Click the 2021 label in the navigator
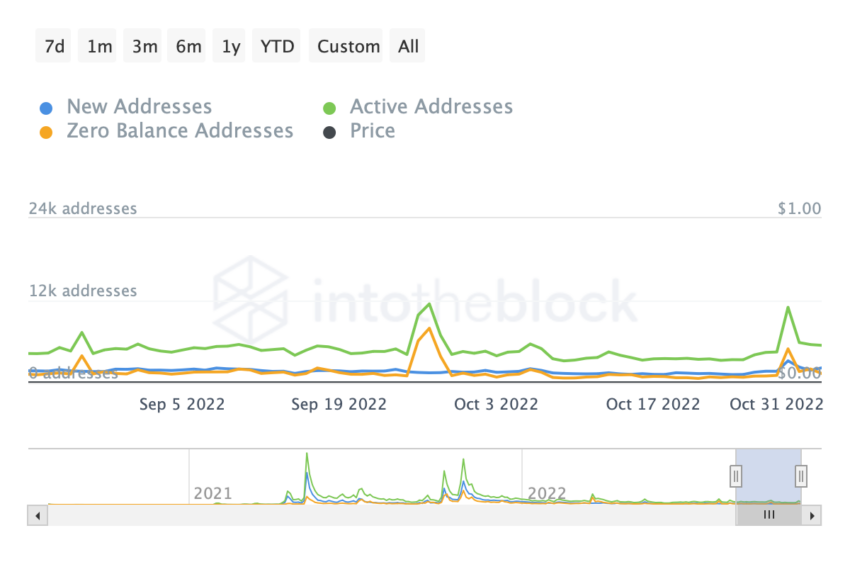Image resolution: width=850 pixels, height=567 pixels. pyautogui.click(x=212, y=494)
